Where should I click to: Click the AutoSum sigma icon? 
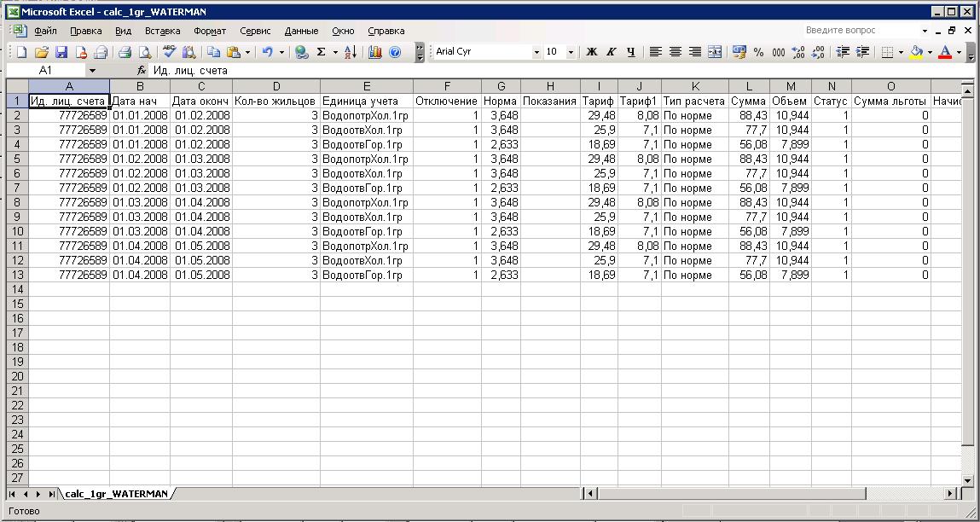click(322, 52)
